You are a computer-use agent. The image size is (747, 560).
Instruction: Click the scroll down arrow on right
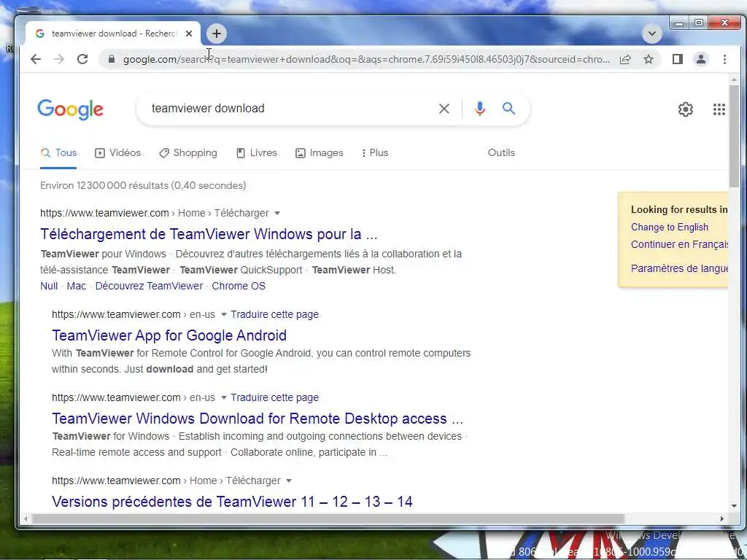[734, 506]
